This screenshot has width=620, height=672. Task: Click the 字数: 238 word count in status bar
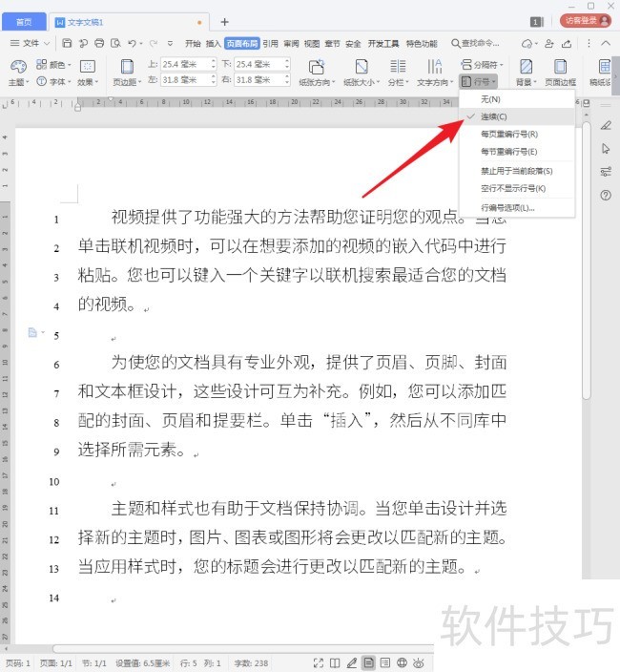251,663
